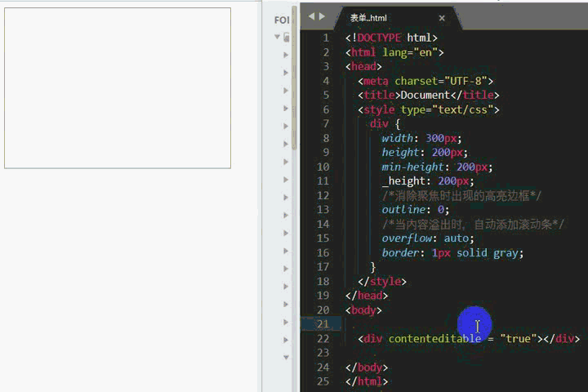Click the comment 当内容溢出时，自动添加滚动条
The width and height of the screenshot is (588, 392).
(473, 225)
